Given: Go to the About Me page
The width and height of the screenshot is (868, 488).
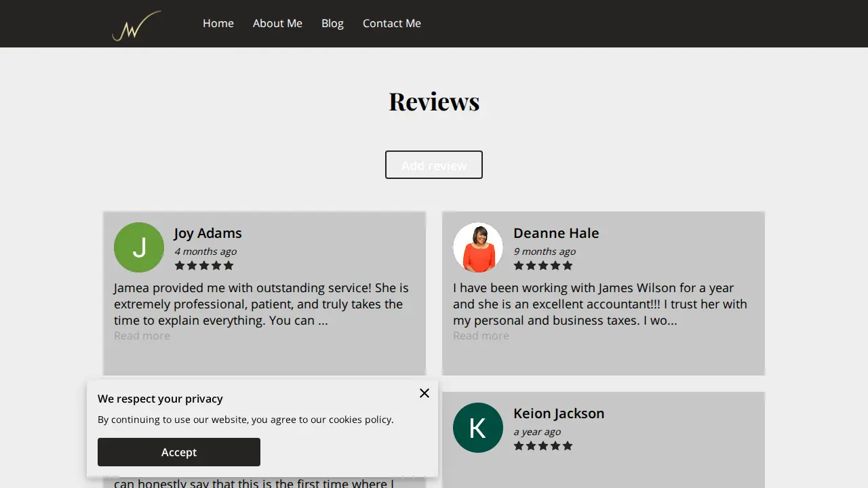Looking at the screenshot, I should [277, 23].
